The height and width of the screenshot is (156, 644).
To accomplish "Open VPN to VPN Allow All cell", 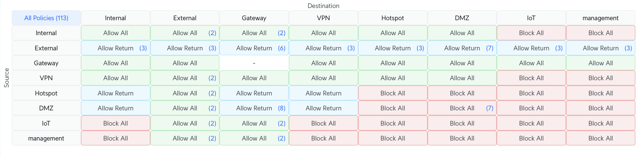I will point(323,78).
